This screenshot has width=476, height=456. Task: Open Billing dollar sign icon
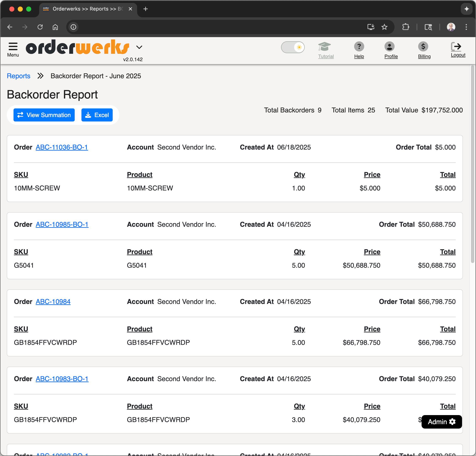click(x=423, y=46)
